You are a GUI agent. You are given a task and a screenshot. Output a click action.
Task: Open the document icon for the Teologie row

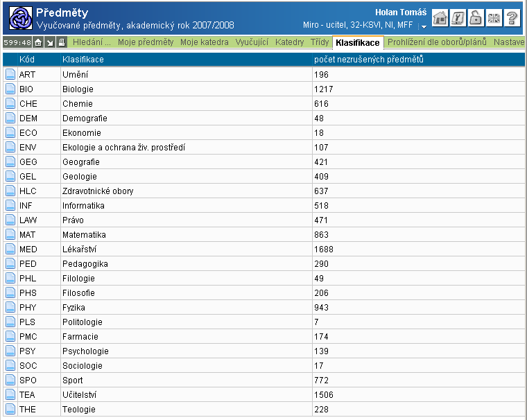[10, 410]
